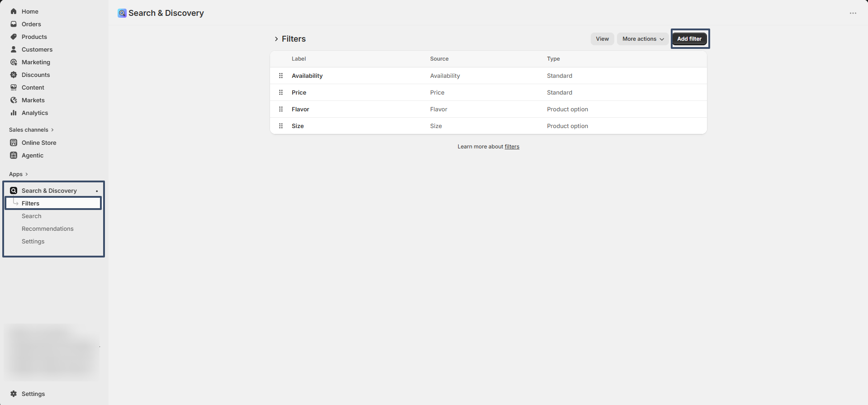Click the chevron left of Filters heading
The image size is (868, 405).
pyautogui.click(x=276, y=39)
